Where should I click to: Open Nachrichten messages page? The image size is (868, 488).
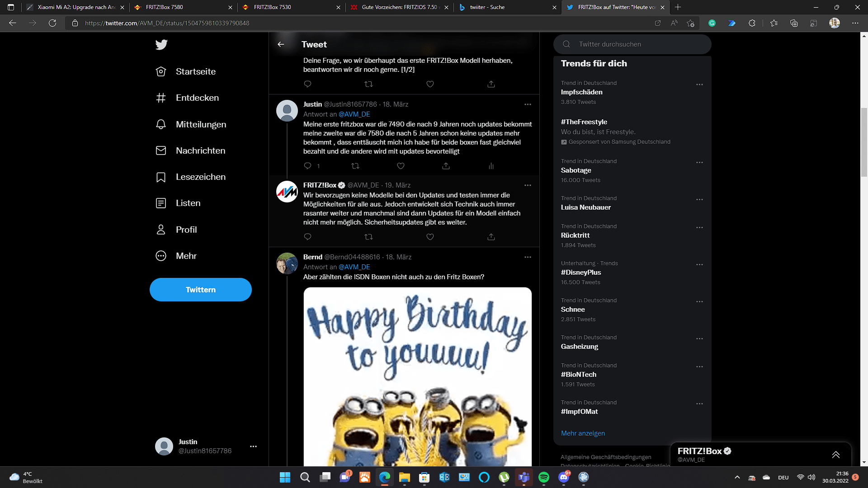coord(190,150)
